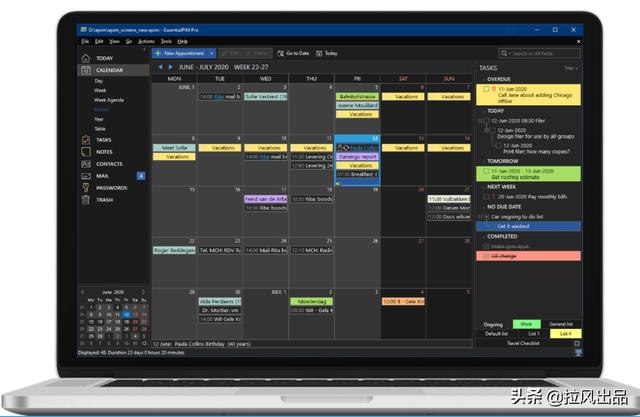Open the Trash bin icon
The width and height of the screenshot is (640, 417).
(x=86, y=200)
